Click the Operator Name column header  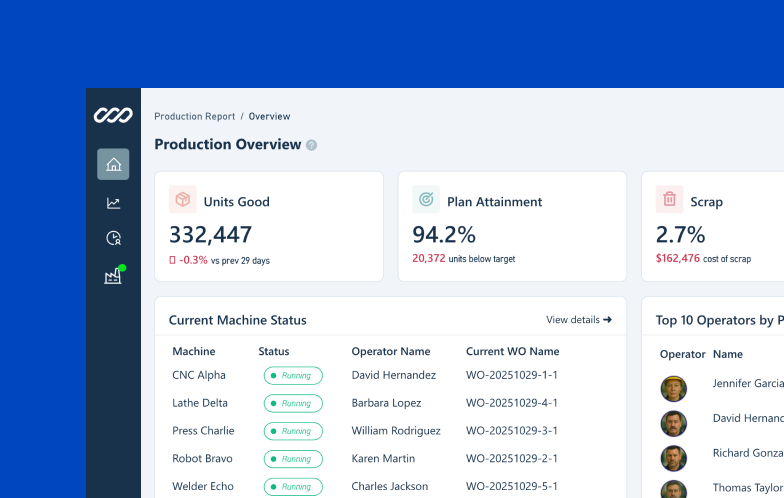390,351
